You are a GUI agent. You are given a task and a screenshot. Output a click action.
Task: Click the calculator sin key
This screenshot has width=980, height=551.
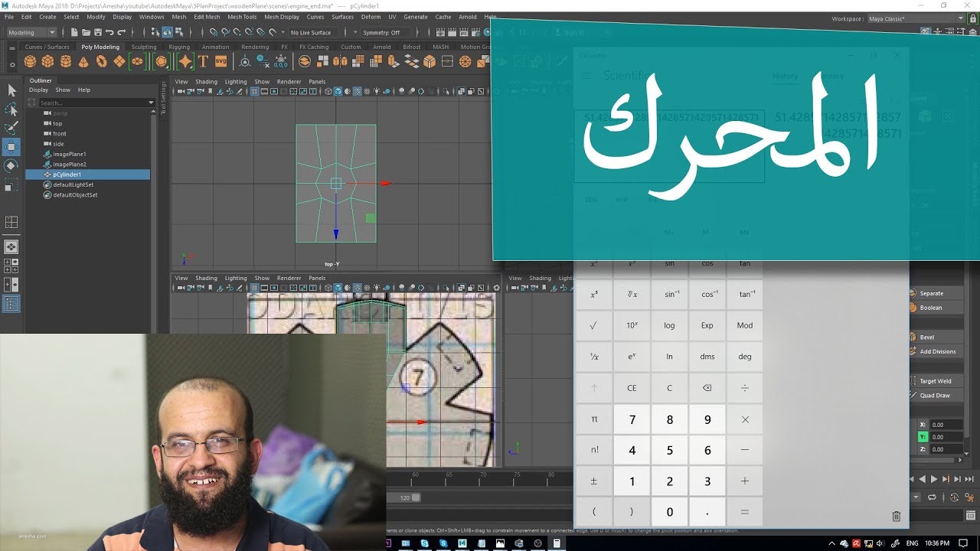click(669, 263)
